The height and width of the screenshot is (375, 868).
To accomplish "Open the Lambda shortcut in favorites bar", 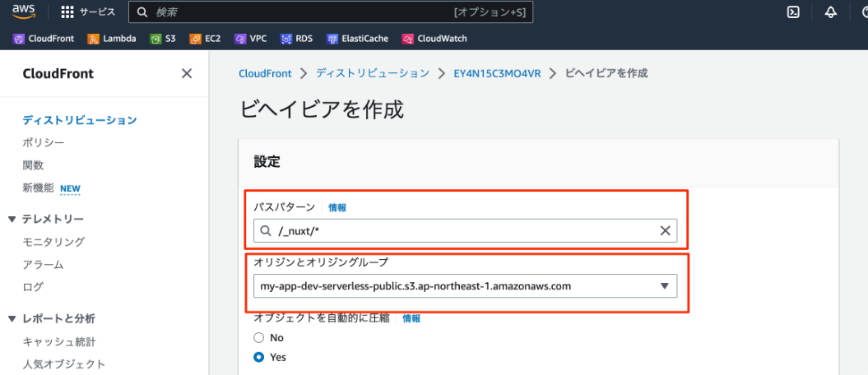I will [113, 39].
